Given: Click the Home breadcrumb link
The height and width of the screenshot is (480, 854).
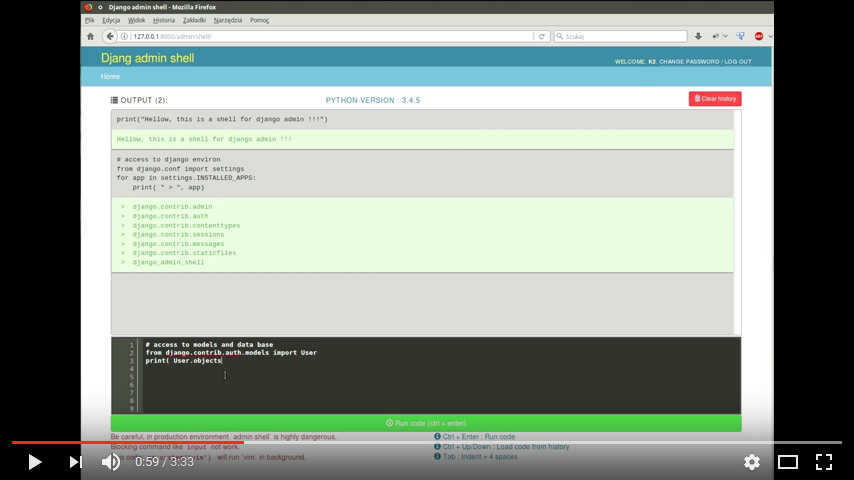Looking at the screenshot, I should [110, 77].
